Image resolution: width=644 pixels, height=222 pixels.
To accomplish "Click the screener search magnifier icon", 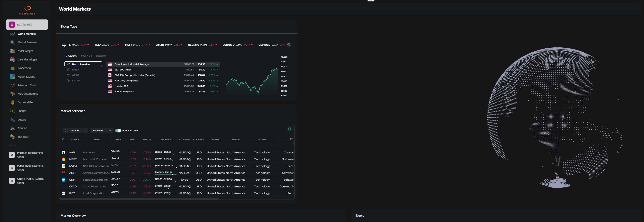I will pos(63,139).
